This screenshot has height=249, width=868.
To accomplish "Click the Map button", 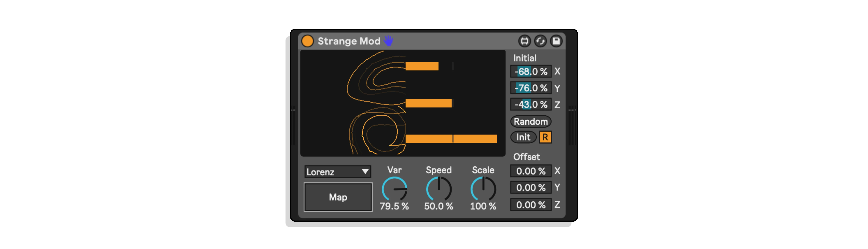I will [338, 197].
